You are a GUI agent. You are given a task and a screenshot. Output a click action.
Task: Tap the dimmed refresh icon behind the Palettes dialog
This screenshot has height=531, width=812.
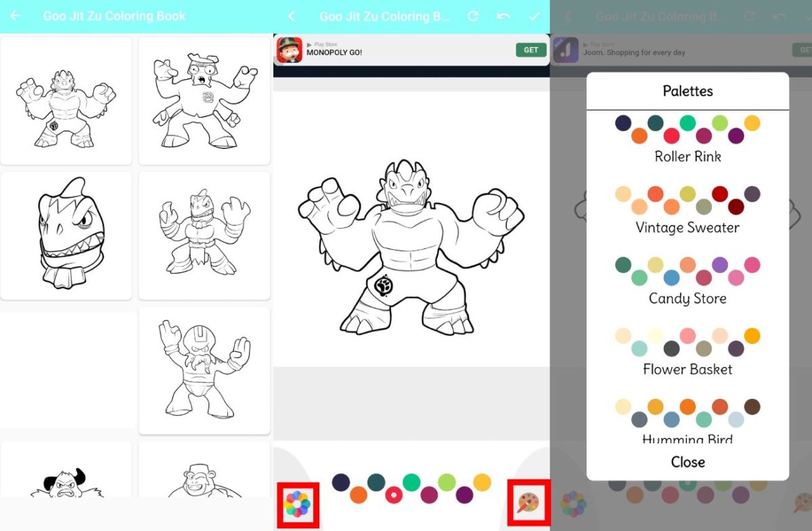pos(749,16)
